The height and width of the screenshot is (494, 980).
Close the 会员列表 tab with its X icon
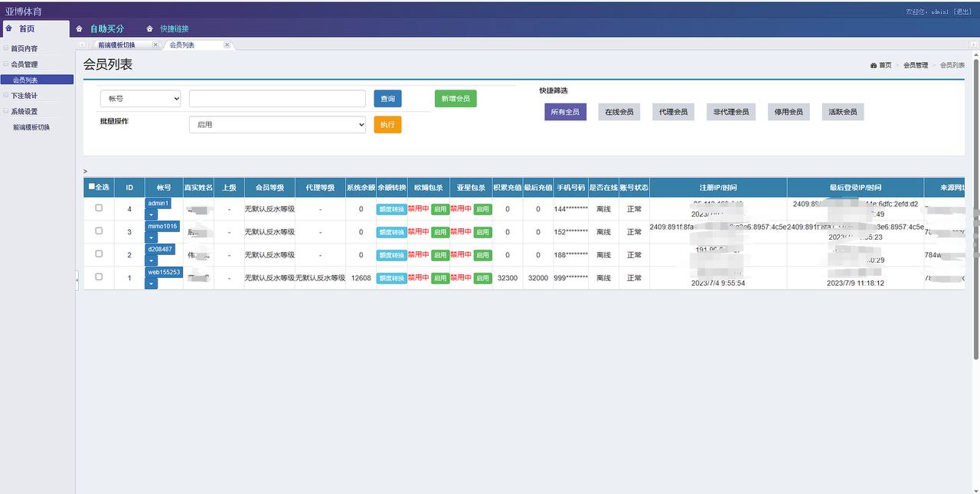tap(227, 44)
